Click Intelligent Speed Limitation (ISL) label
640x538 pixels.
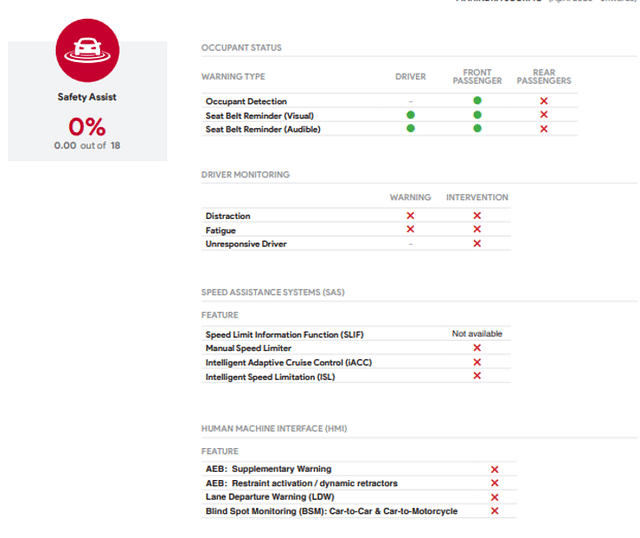point(270,377)
